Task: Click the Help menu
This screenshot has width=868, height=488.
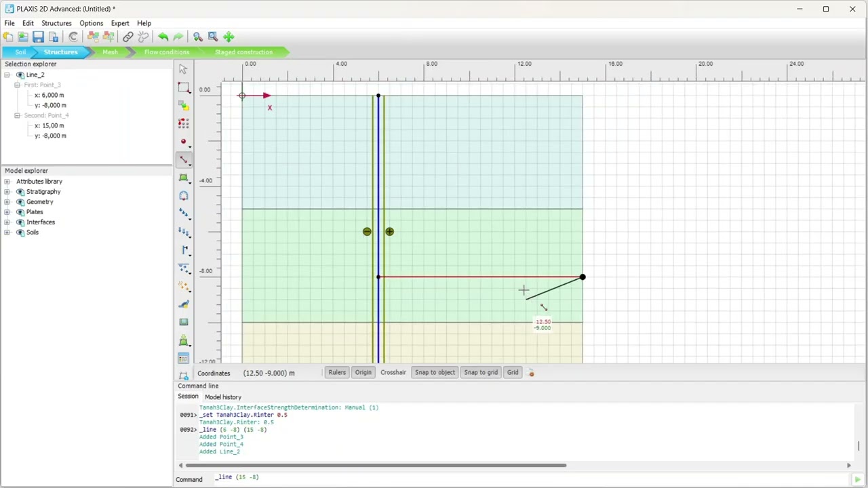Action: pyautogui.click(x=144, y=23)
